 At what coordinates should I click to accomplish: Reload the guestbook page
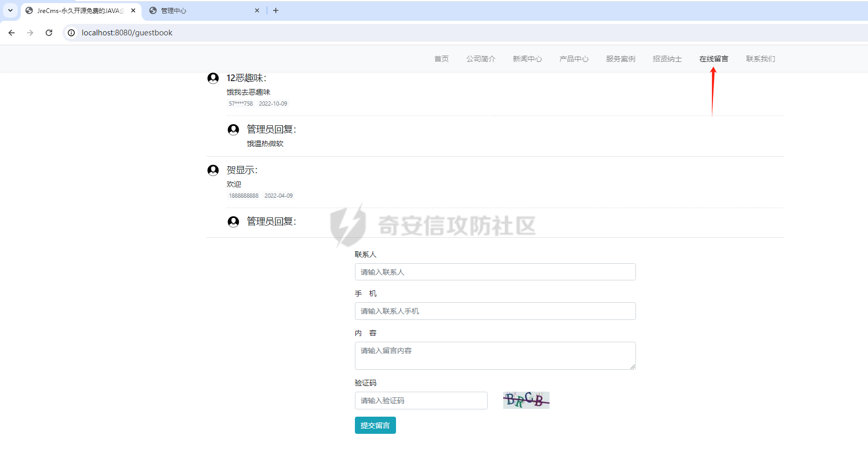coord(49,33)
